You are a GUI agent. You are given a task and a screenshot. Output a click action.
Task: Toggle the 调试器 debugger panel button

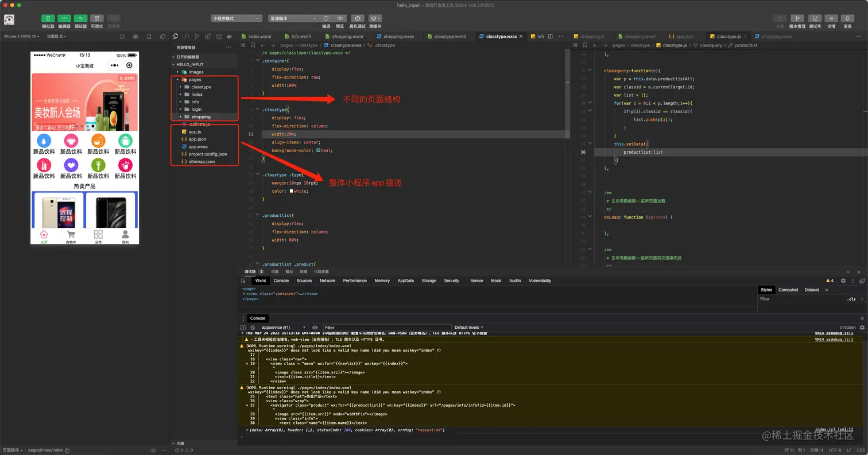click(x=81, y=19)
